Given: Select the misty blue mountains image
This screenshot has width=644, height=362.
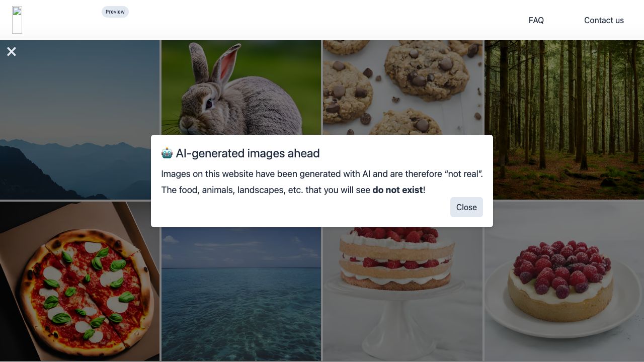Looking at the screenshot, I should pyautogui.click(x=79, y=120).
